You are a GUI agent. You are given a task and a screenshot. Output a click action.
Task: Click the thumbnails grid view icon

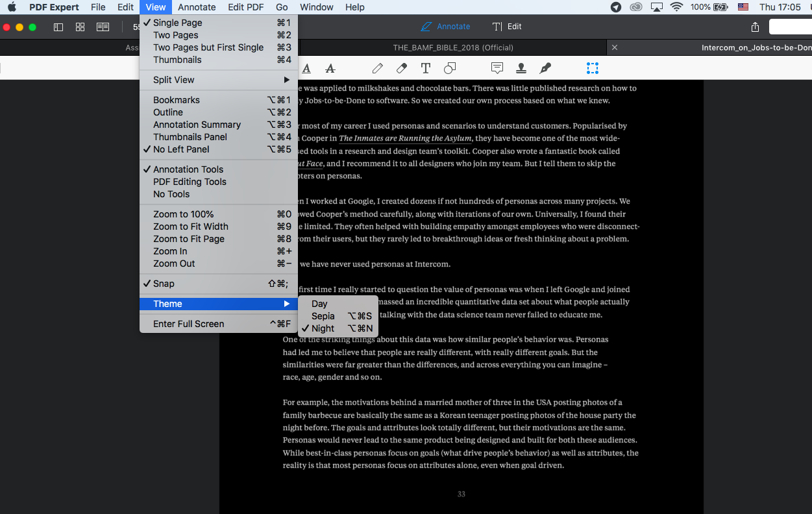pyautogui.click(x=80, y=27)
